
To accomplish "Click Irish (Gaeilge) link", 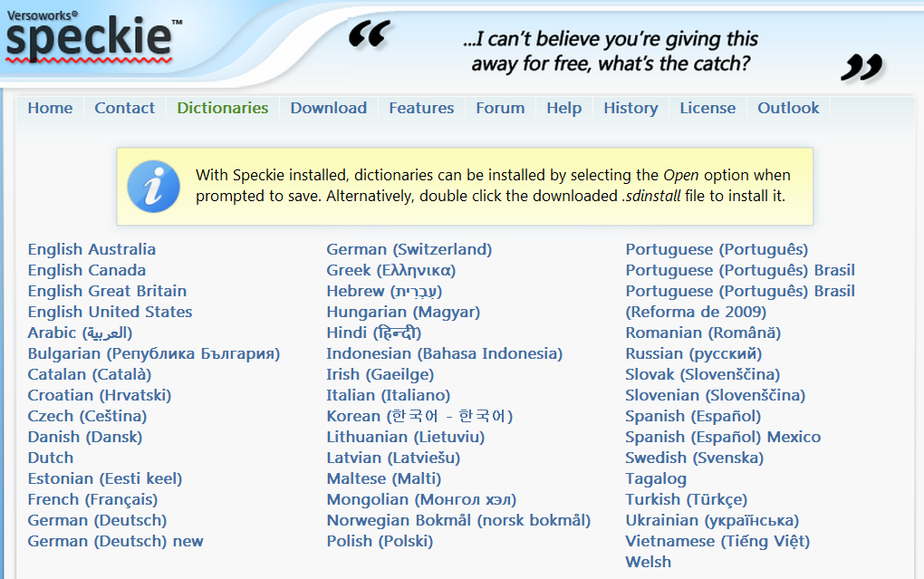I will [380, 374].
